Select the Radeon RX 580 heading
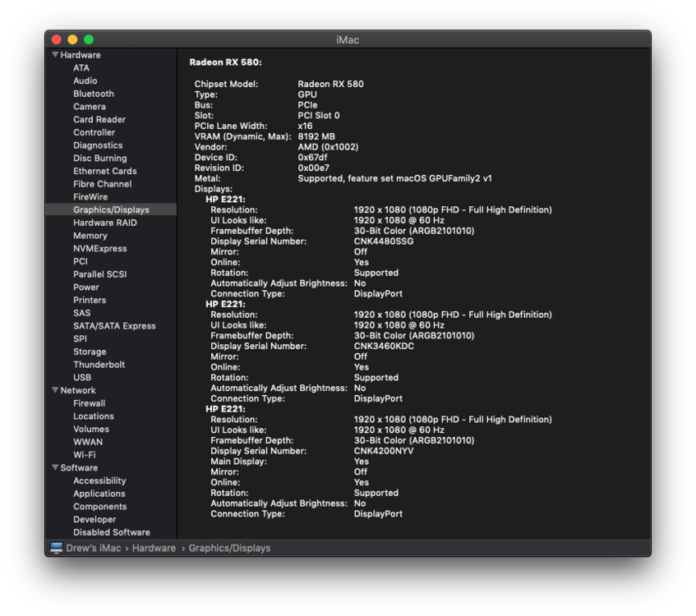 click(225, 62)
